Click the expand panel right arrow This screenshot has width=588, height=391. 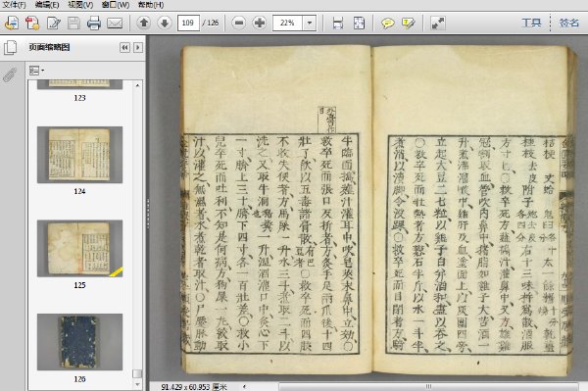[138, 48]
